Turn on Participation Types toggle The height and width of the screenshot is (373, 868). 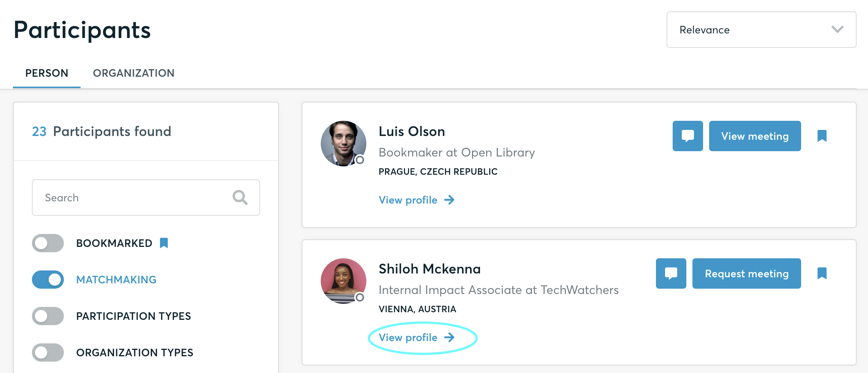pos(48,316)
